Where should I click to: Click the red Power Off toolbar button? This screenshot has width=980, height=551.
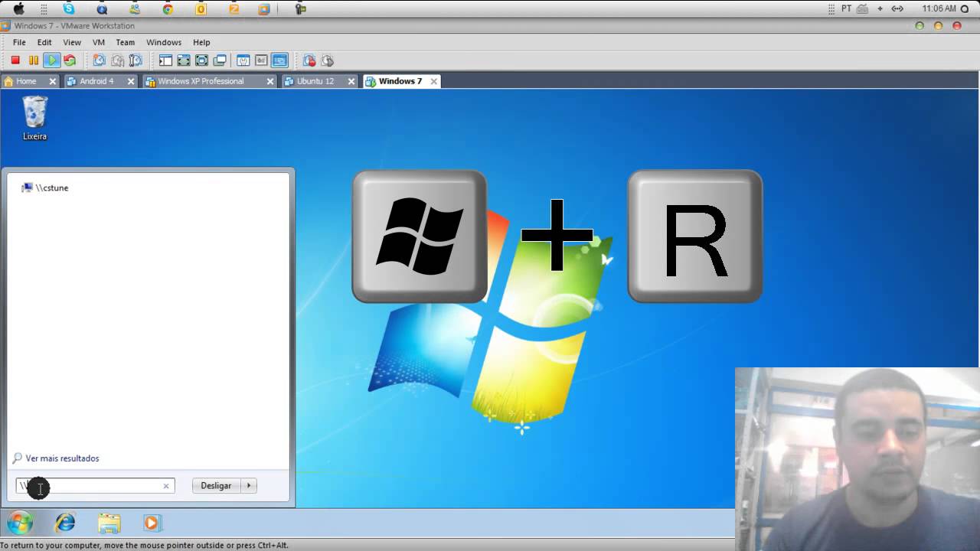click(15, 60)
